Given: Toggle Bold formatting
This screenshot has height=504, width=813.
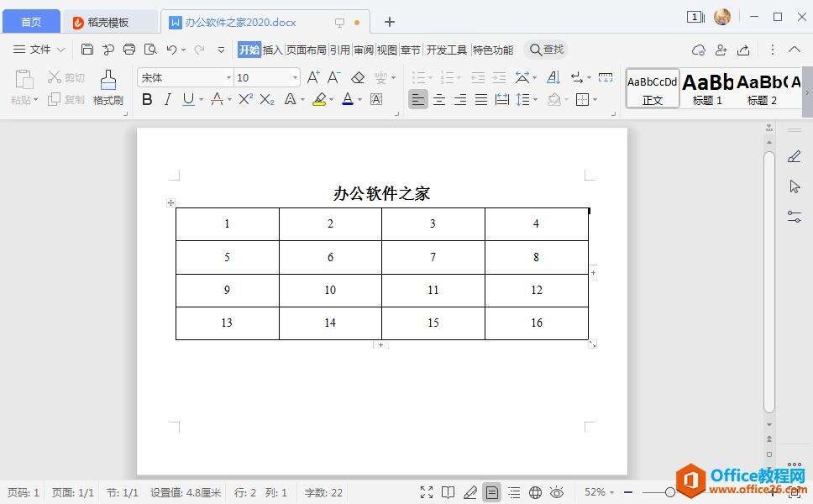Looking at the screenshot, I should pos(147,99).
